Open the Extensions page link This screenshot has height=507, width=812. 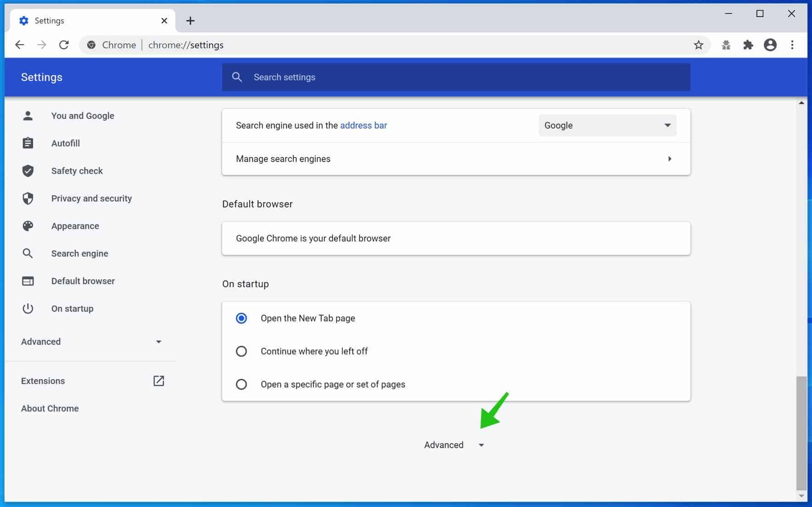click(43, 381)
